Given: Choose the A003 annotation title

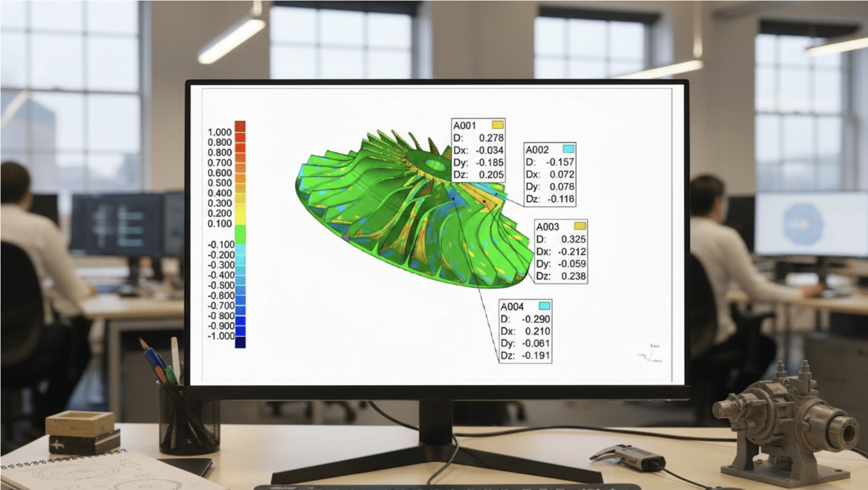Looking at the screenshot, I should point(547,227).
